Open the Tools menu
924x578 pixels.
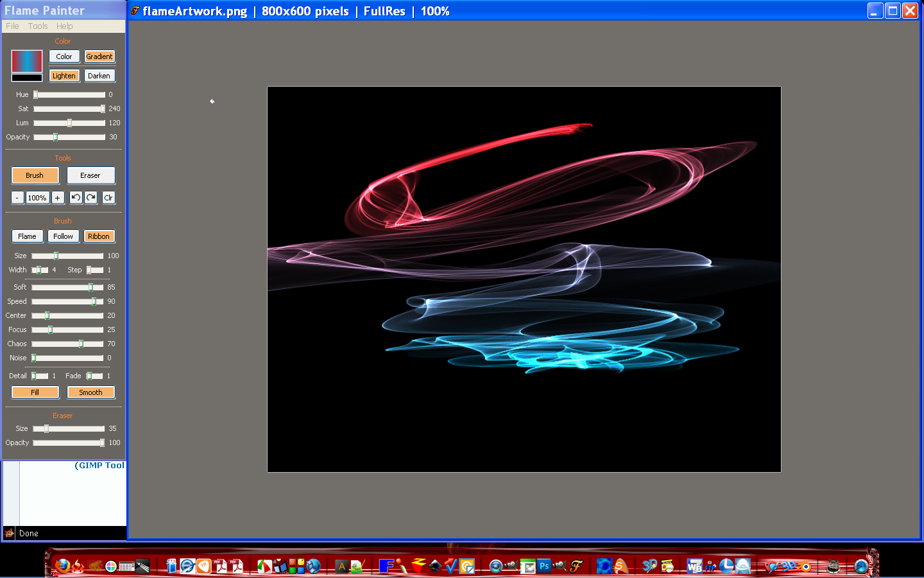tap(37, 26)
